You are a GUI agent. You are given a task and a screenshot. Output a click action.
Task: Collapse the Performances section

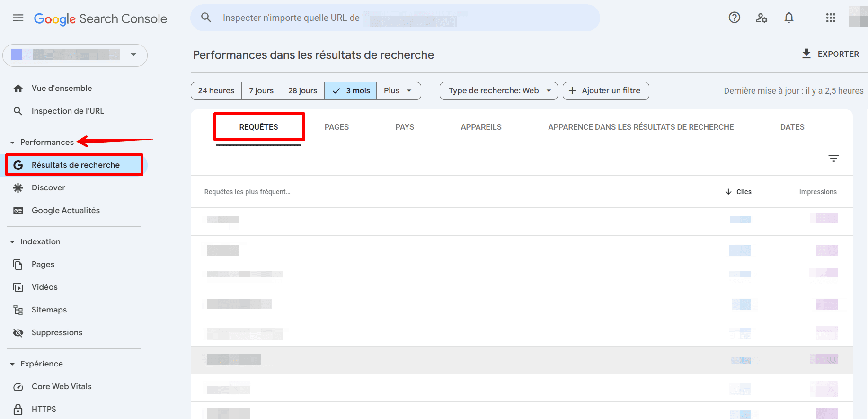pos(12,143)
